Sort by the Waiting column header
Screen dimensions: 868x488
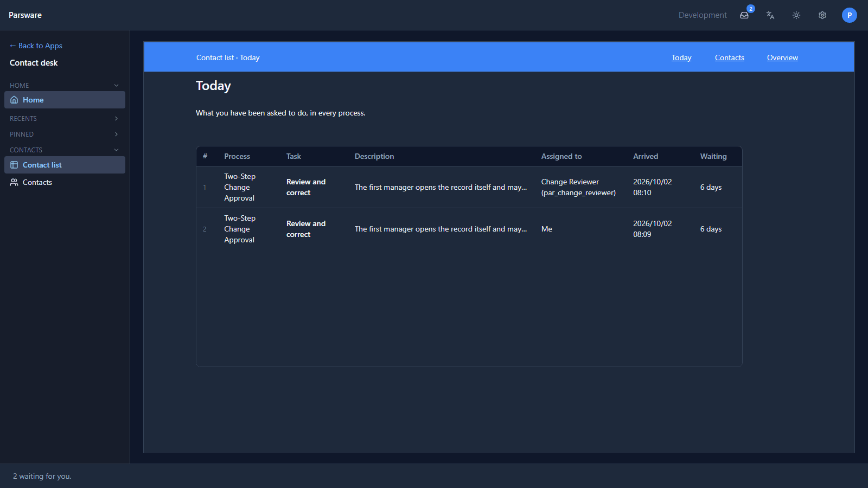tap(713, 156)
